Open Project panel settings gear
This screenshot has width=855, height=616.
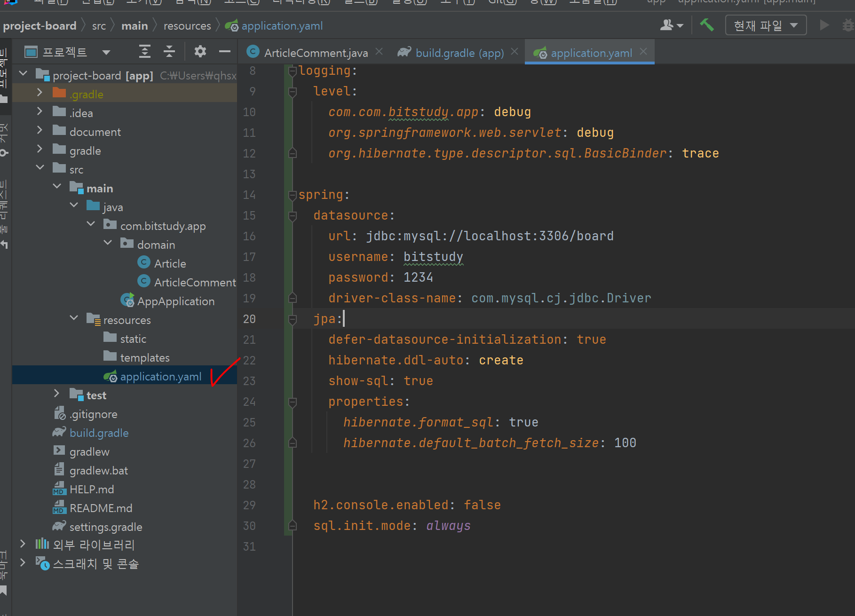200,51
